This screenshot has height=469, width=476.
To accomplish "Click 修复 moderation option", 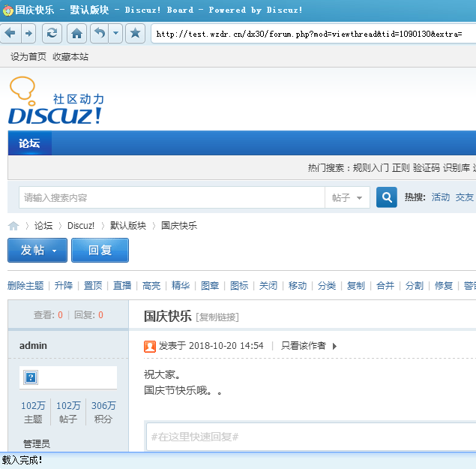I will tap(444, 286).
